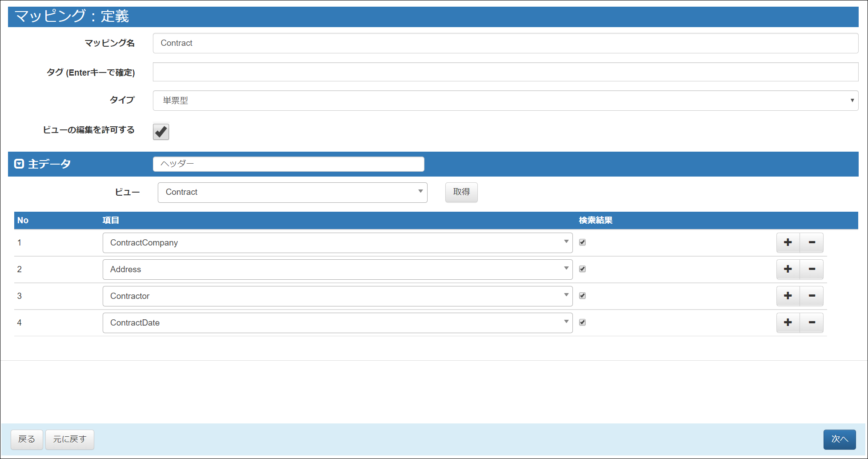Screen dimensions: 868x459
Task: Add a row after ContractCompany with plus
Action: [x=788, y=242]
